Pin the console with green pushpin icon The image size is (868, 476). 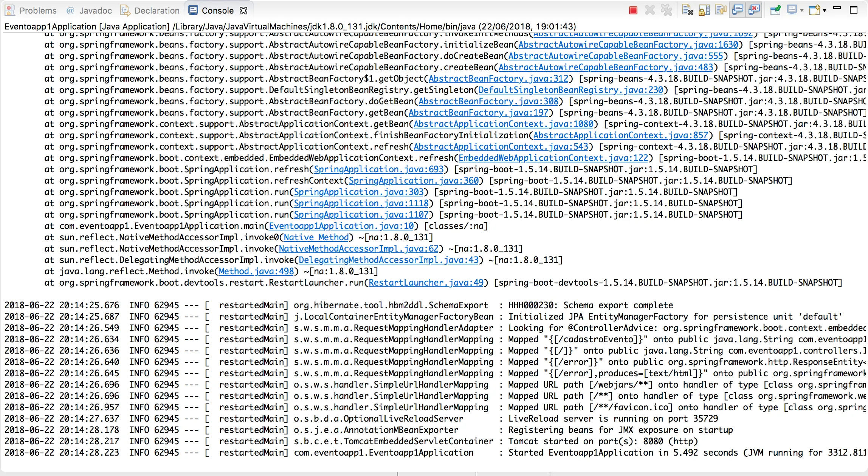click(x=775, y=10)
